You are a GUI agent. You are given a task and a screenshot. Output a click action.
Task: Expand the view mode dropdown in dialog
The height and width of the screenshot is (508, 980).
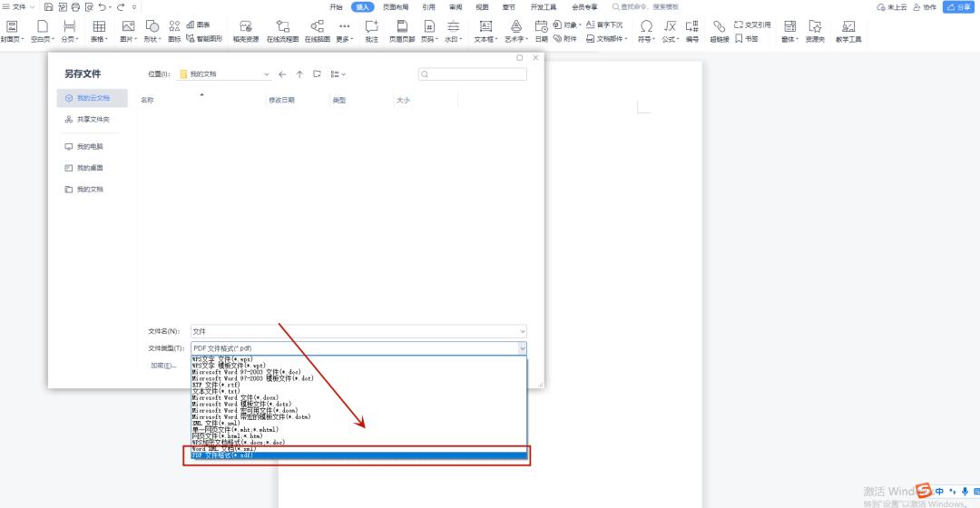pos(338,74)
